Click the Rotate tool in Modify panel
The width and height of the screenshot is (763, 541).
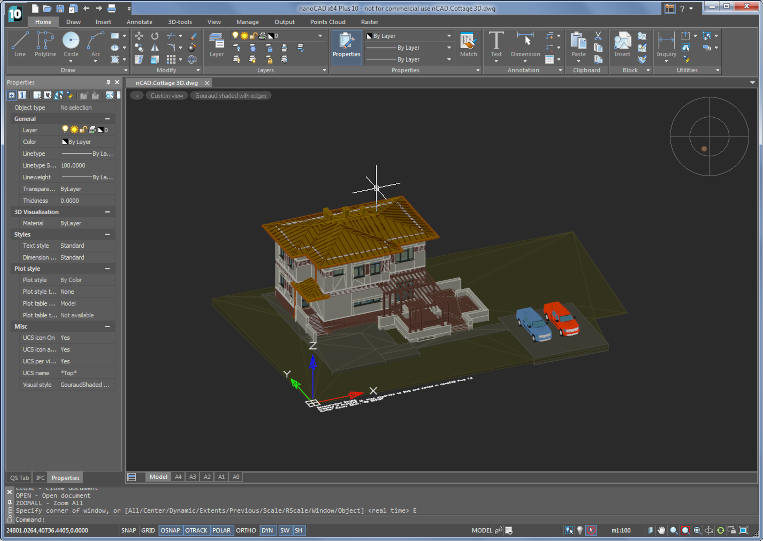click(x=155, y=36)
